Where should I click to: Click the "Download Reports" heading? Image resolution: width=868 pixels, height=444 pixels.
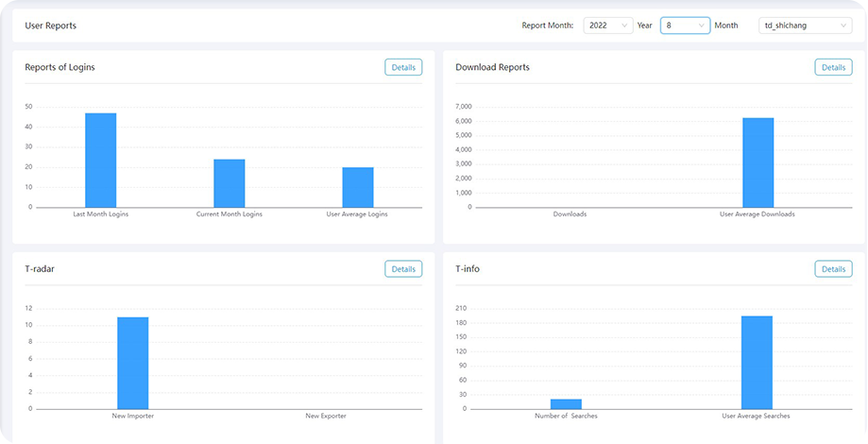493,67
